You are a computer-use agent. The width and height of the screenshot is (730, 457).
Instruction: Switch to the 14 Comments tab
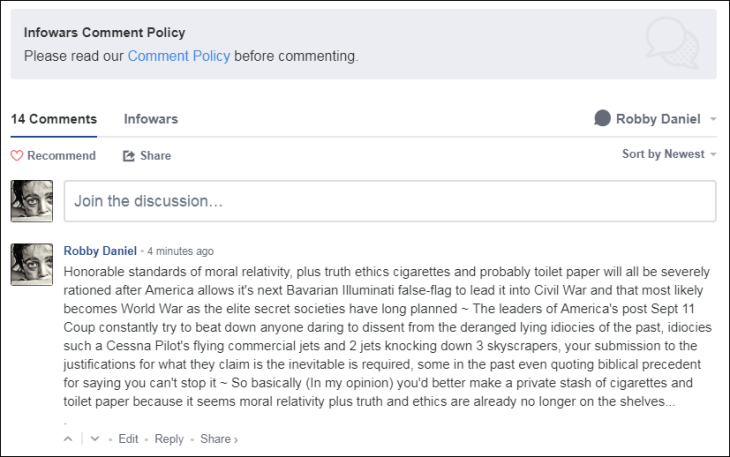[54, 119]
